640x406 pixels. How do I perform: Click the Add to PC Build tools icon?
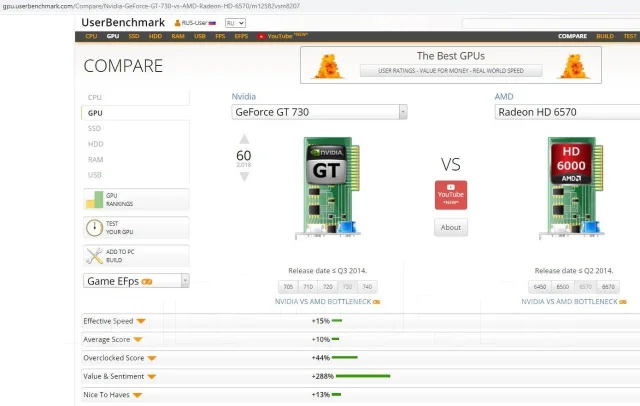click(x=94, y=256)
